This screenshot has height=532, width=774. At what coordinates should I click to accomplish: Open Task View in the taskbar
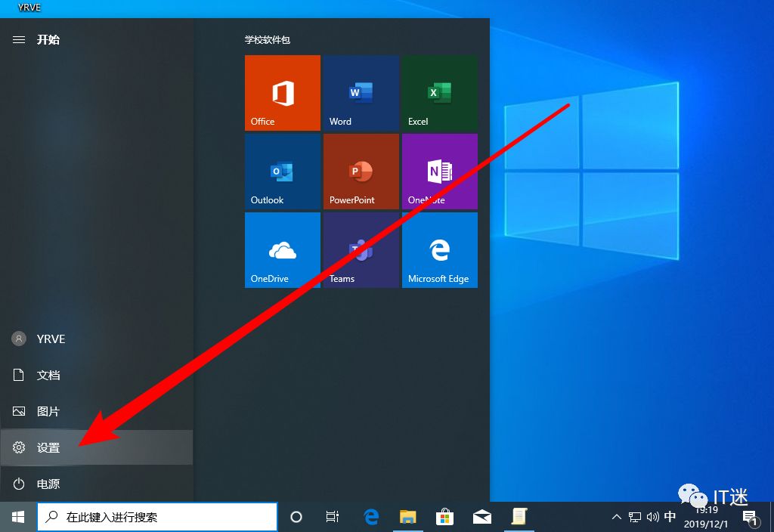click(x=333, y=517)
